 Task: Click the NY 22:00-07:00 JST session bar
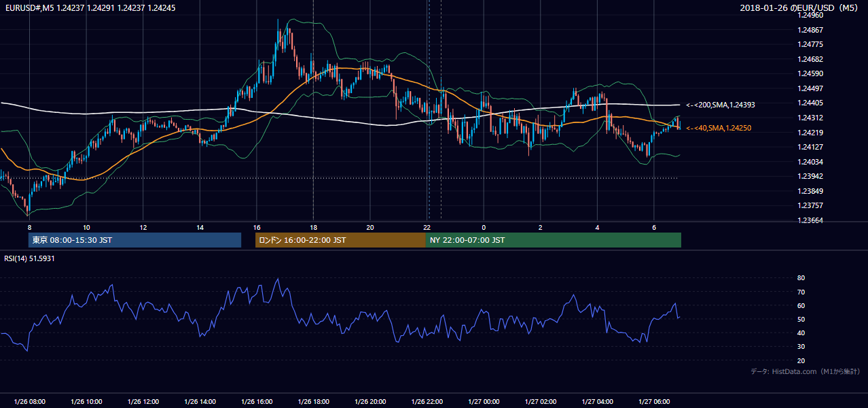554,240
